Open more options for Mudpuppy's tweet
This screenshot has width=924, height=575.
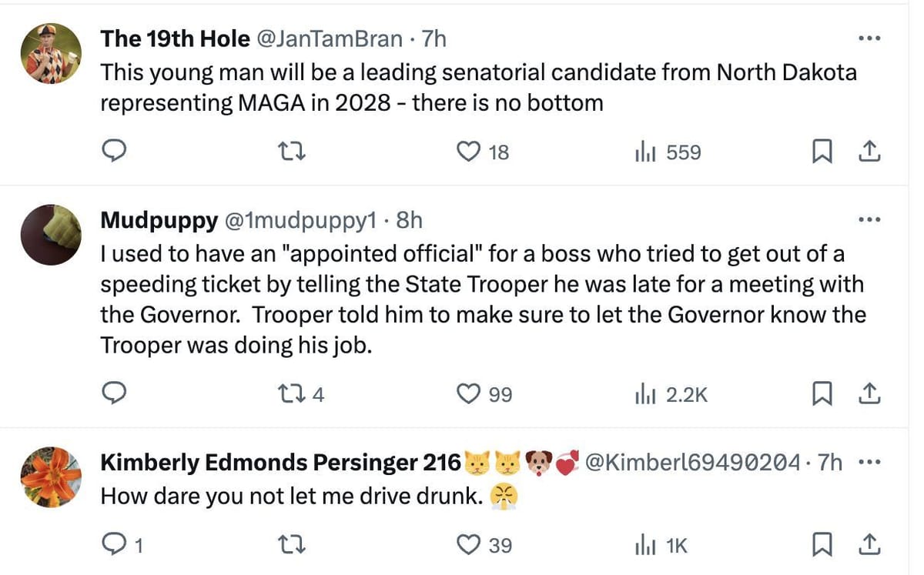point(869,221)
